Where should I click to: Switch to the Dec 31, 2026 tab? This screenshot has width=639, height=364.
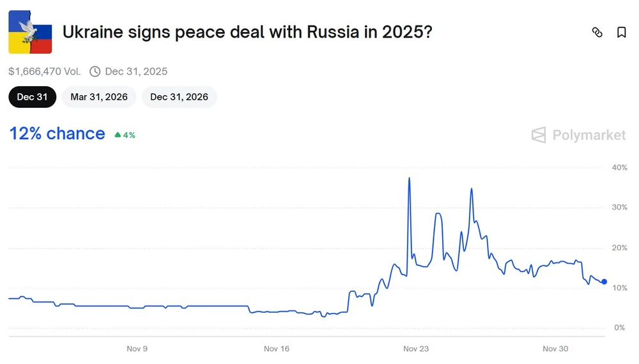(179, 97)
